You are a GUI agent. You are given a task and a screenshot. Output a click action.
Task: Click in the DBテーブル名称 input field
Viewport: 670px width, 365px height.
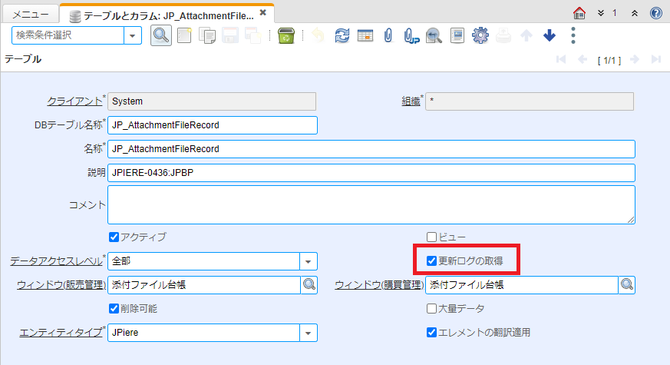[x=212, y=125]
